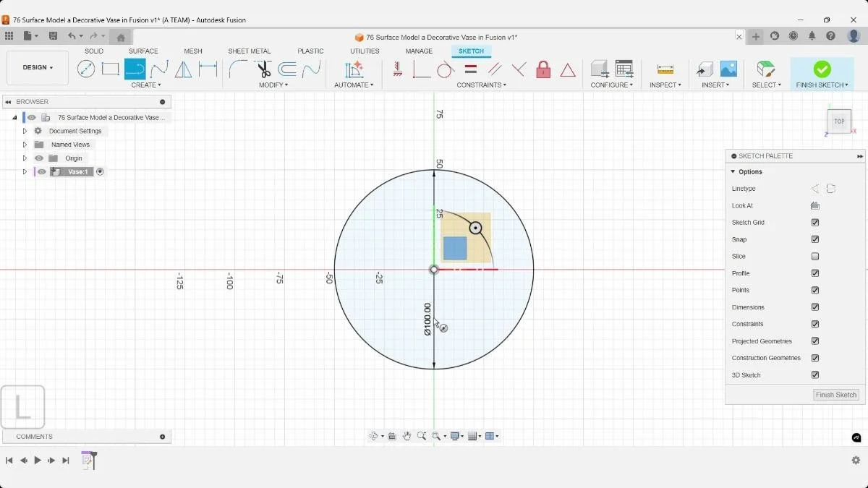
Task: Open the MODIFY dropdown menu
Action: coord(273,85)
